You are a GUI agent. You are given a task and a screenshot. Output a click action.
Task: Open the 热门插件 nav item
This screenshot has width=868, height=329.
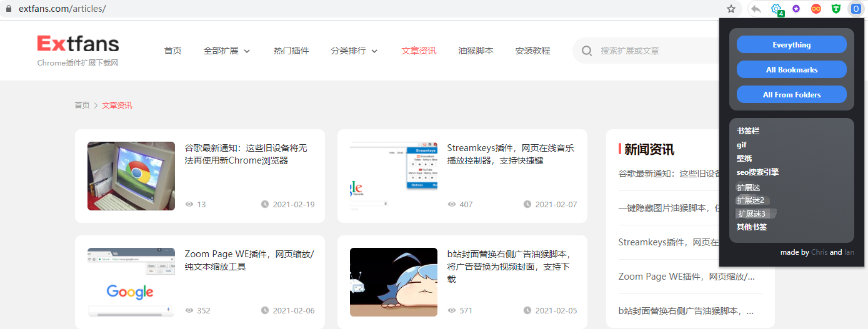291,51
